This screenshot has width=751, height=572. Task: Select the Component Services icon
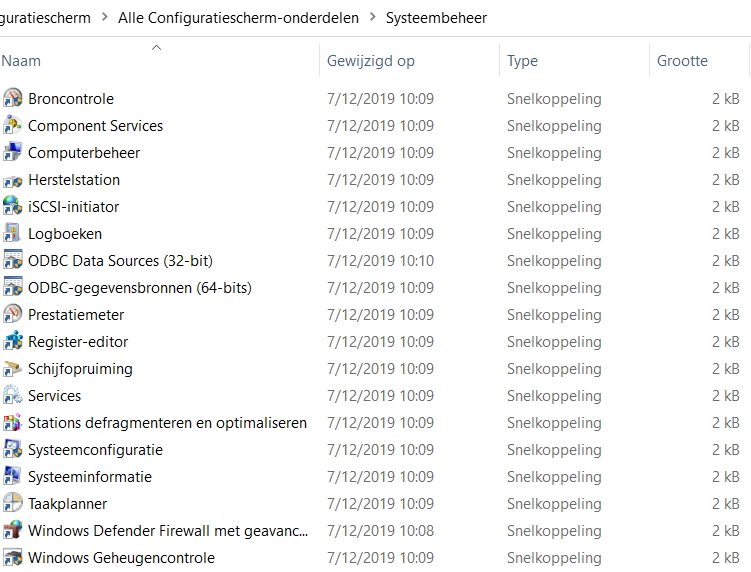12,125
